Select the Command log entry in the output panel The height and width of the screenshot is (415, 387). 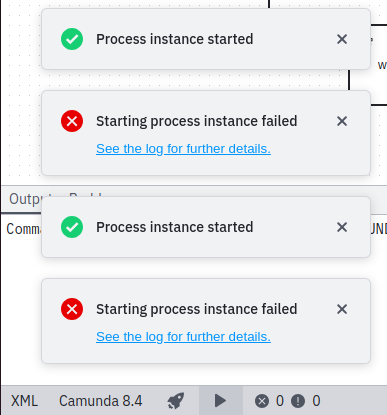[23, 229]
